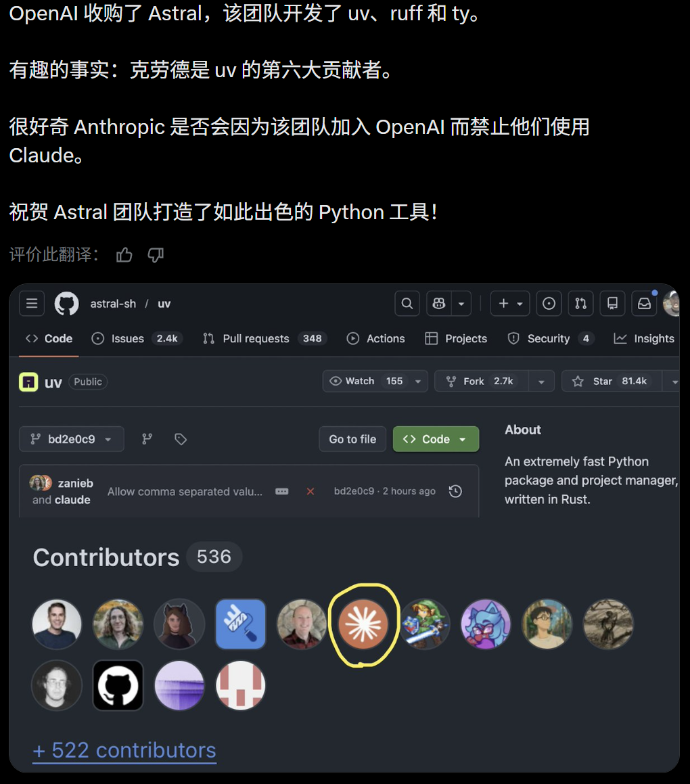Expand the create-new plus dropdown
The image size is (690, 784).
click(x=510, y=304)
